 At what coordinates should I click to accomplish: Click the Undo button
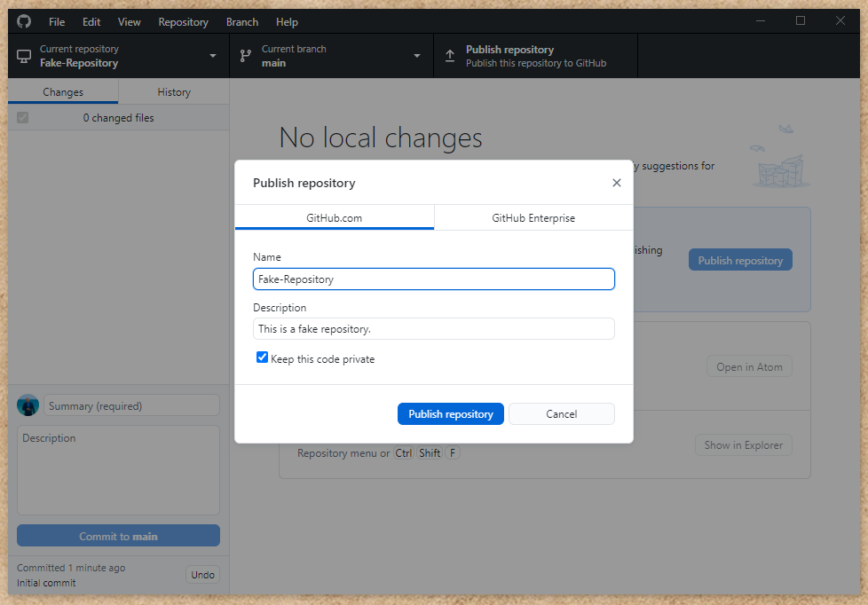point(202,575)
